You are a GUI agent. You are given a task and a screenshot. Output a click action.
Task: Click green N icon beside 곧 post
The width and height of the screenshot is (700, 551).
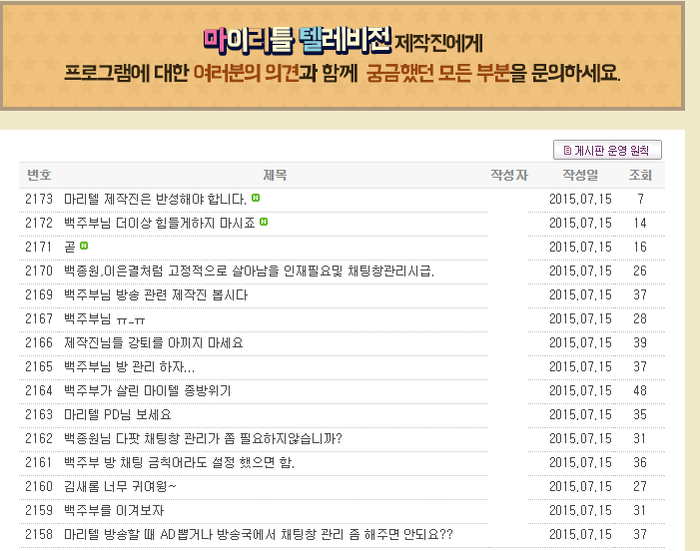click(x=84, y=246)
